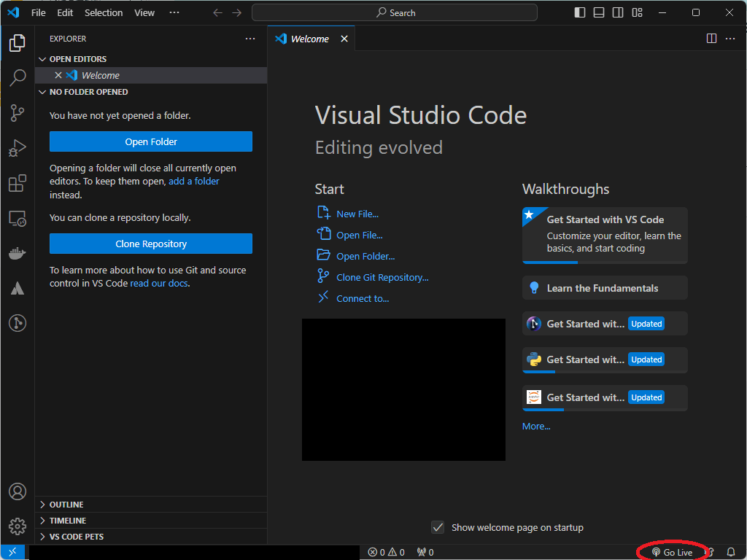Open the File menu
Screen dimensions: 747x560
click(x=39, y=13)
